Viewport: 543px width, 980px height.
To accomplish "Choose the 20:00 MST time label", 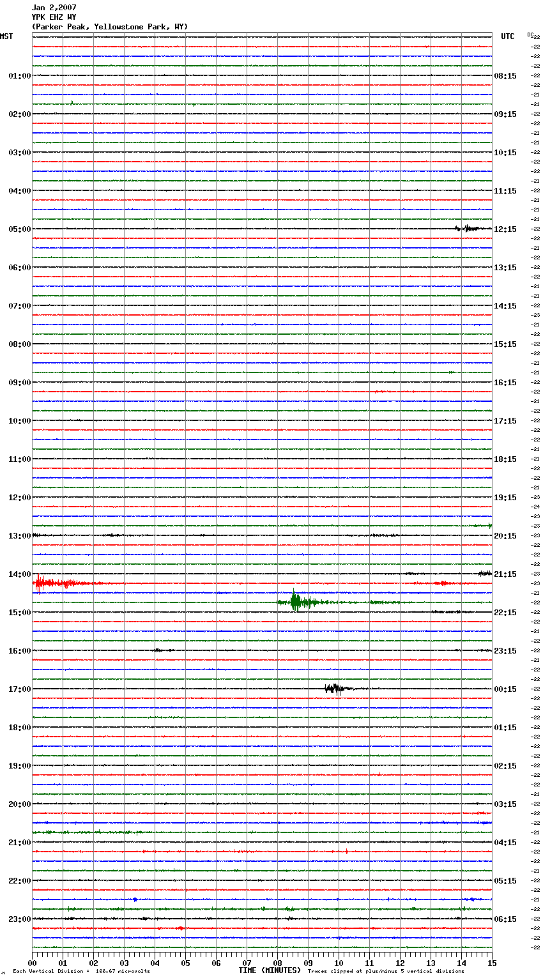I will coord(20,804).
